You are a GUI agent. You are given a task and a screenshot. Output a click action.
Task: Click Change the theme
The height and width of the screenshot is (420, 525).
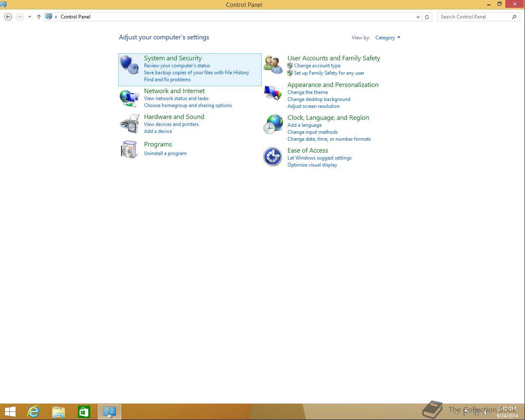(308, 92)
